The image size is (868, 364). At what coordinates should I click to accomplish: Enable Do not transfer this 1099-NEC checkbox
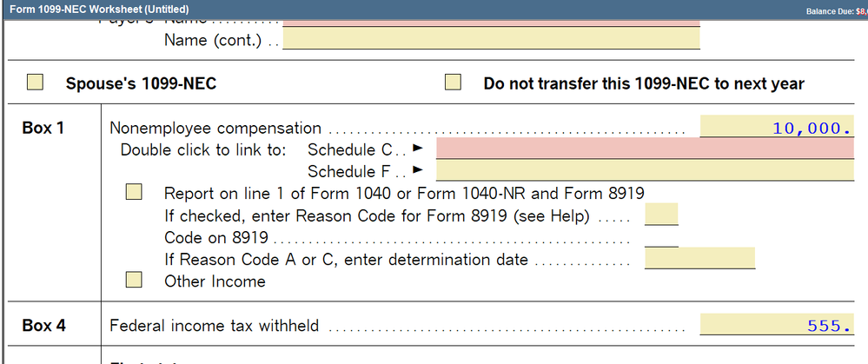[453, 83]
